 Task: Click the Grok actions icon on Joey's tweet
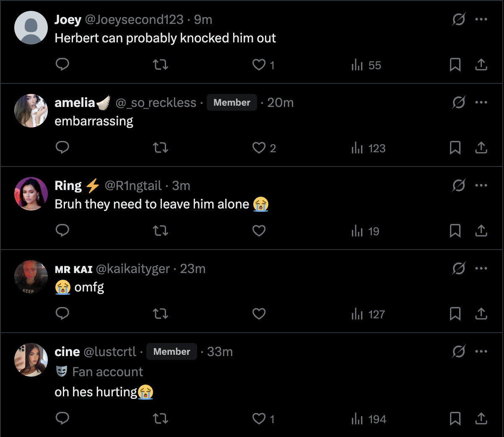point(459,19)
